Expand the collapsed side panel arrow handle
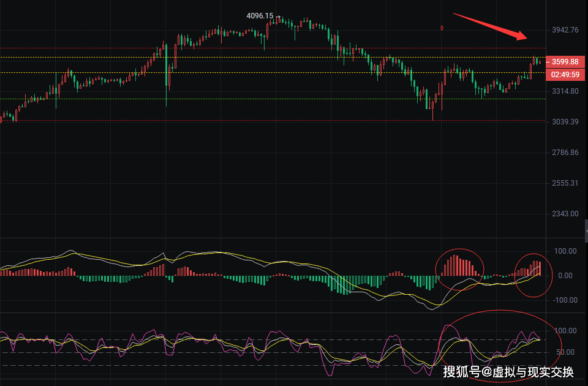Viewport: 588px width, 386px height. pyautogui.click(x=586, y=231)
